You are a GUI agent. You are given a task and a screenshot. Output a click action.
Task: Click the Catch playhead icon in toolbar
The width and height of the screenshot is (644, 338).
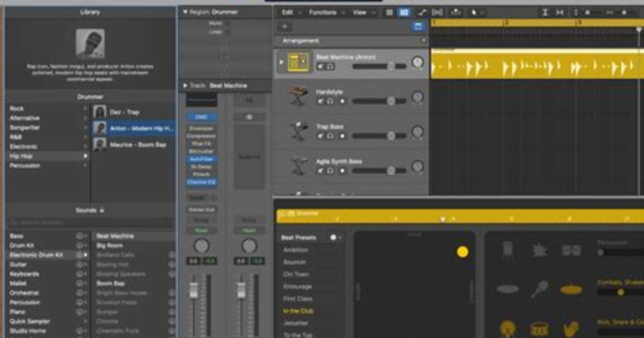[x=456, y=13]
